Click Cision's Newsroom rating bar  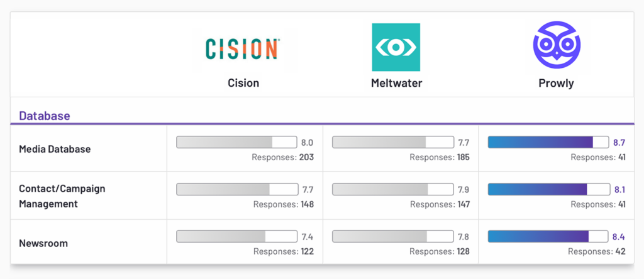236,236
